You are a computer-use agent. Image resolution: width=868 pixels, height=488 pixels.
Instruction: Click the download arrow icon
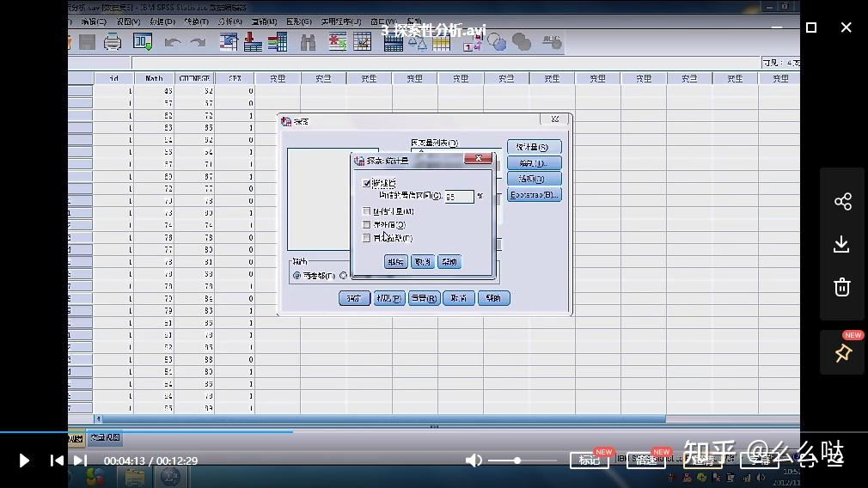point(842,244)
